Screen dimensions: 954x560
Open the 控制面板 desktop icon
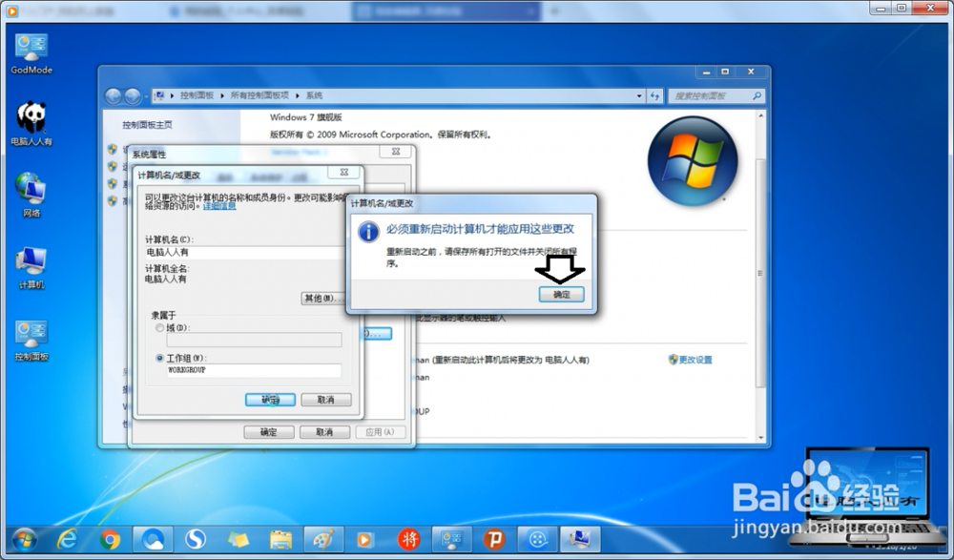pos(31,340)
